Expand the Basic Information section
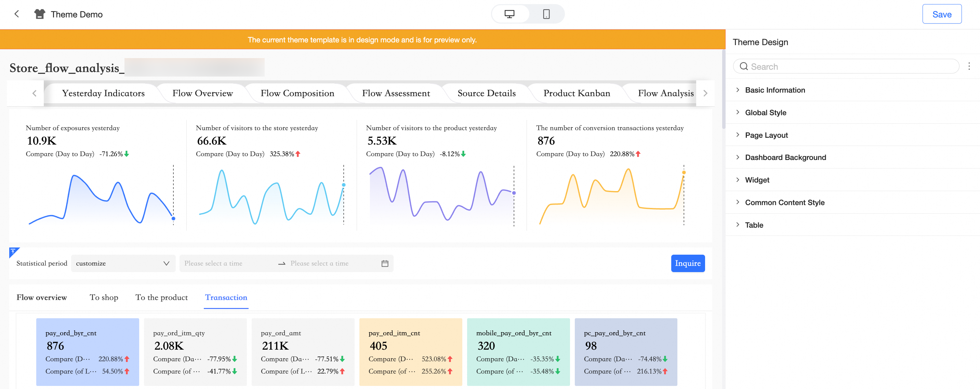The image size is (980, 389). pyautogui.click(x=774, y=90)
